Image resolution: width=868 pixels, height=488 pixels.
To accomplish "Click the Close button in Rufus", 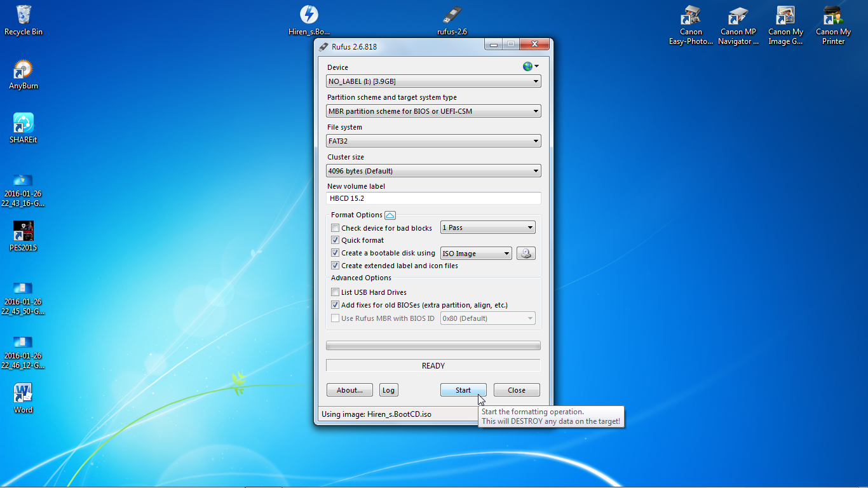I will tap(517, 390).
